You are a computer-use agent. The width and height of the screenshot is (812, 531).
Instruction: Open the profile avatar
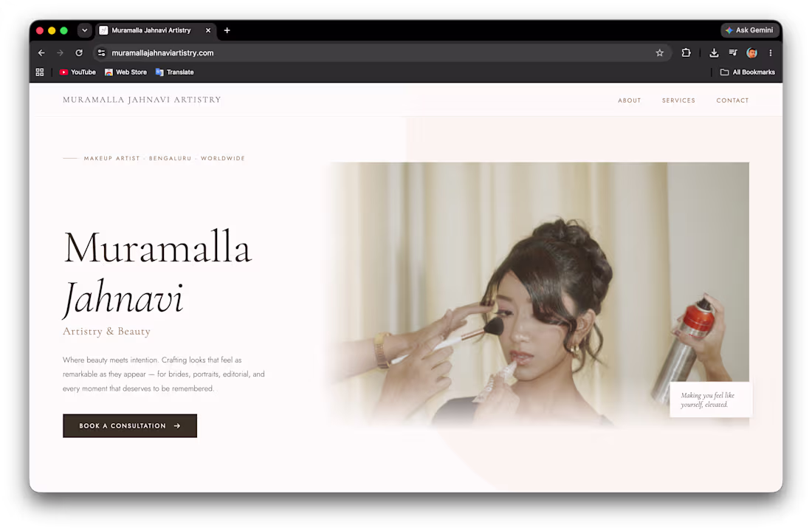(x=752, y=52)
